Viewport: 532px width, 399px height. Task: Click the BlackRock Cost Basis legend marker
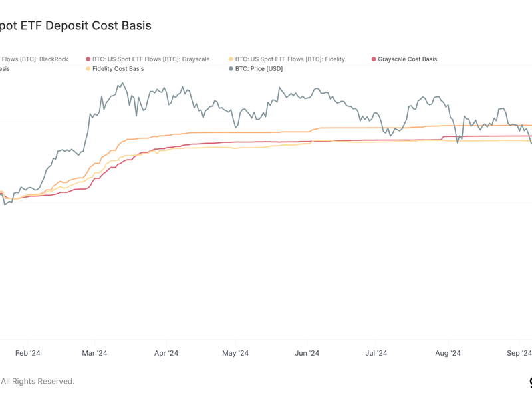click(4, 68)
